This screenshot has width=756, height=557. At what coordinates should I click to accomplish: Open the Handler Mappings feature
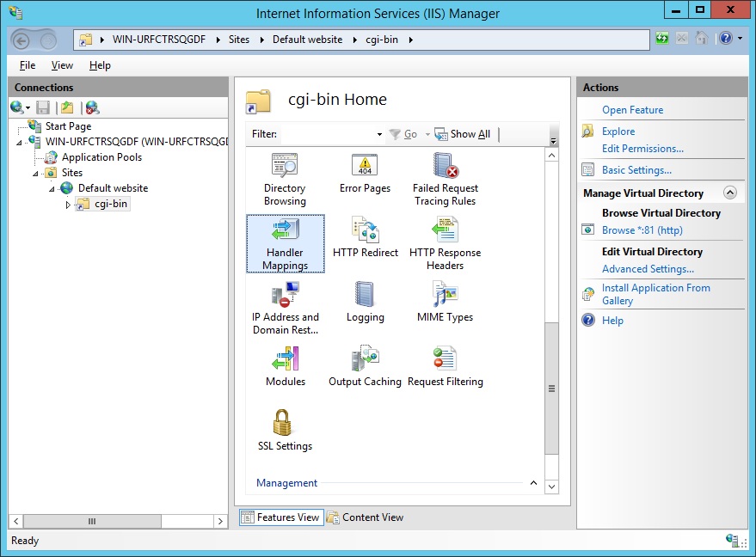(x=285, y=244)
